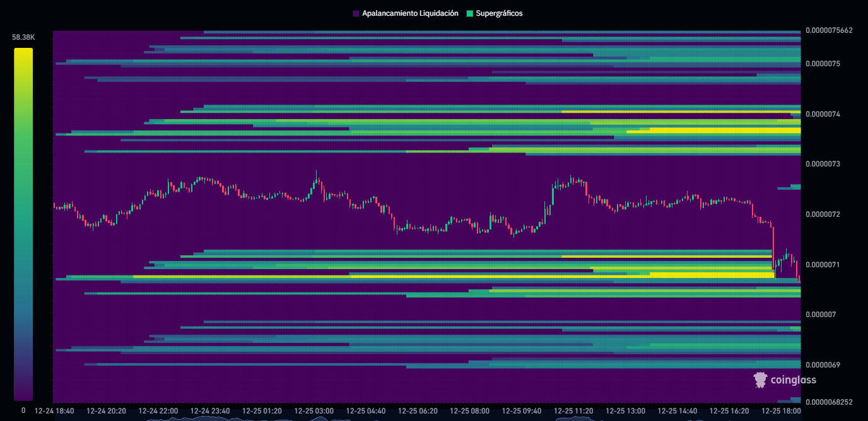
Task: Click the coinglass watermark text
Action: 793,379
